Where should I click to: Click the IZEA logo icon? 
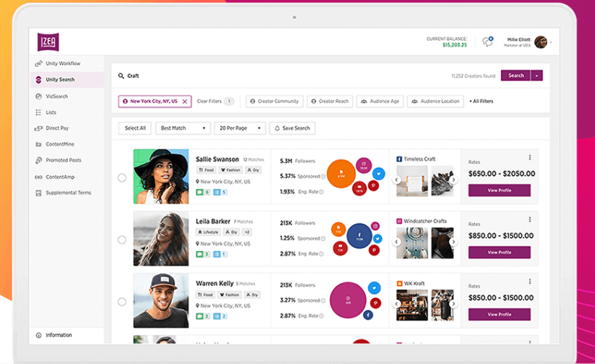click(x=48, y=42)
